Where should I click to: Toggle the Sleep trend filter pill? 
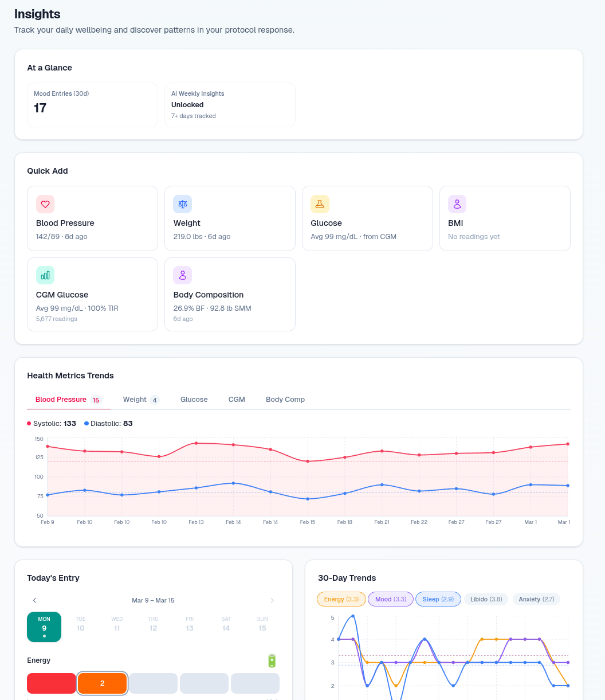[x=438, y=599]
